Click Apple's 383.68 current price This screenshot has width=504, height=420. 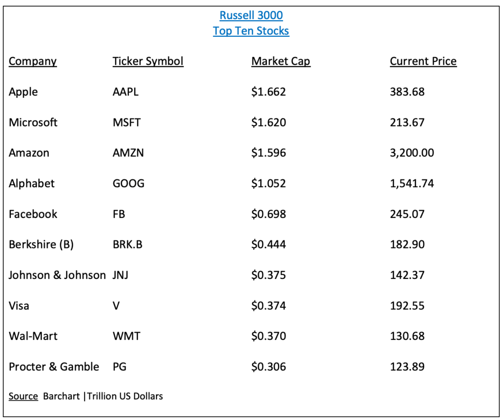tap(407, 92)
